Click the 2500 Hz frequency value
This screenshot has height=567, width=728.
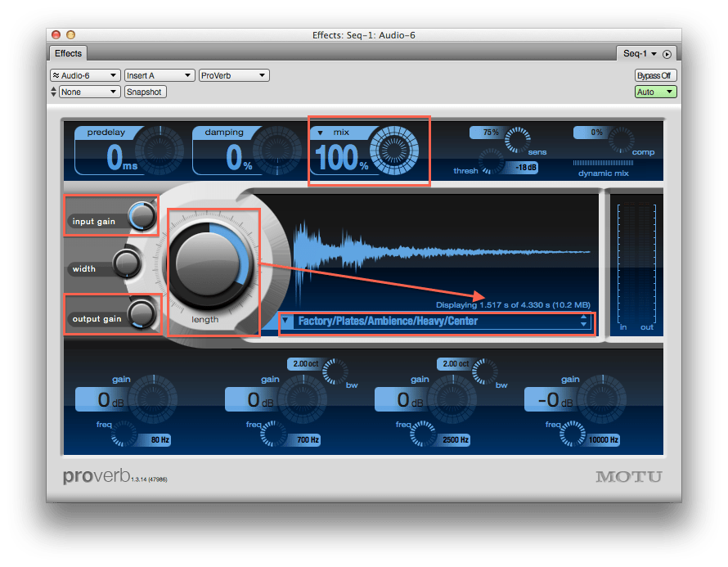[x=454, y=439]
